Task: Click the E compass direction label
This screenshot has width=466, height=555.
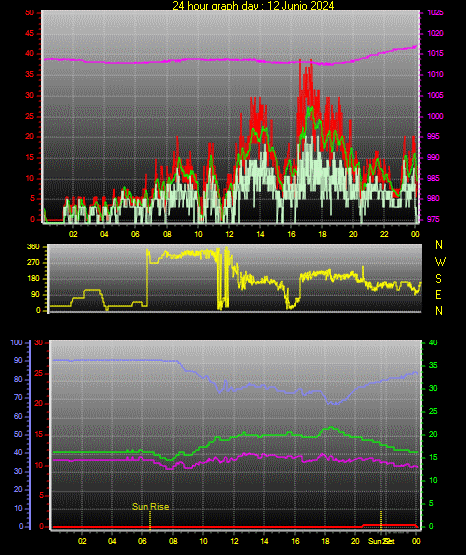Action: 438,294
